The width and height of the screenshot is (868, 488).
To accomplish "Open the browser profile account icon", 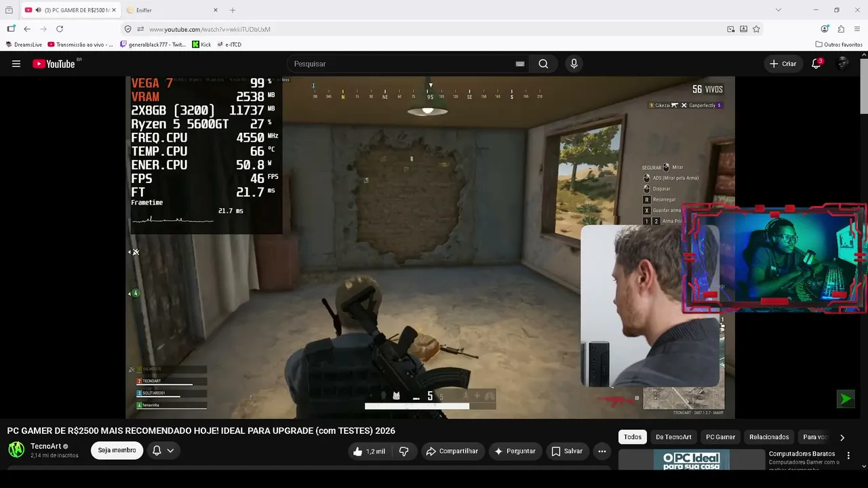I will (x=825, y=29).
